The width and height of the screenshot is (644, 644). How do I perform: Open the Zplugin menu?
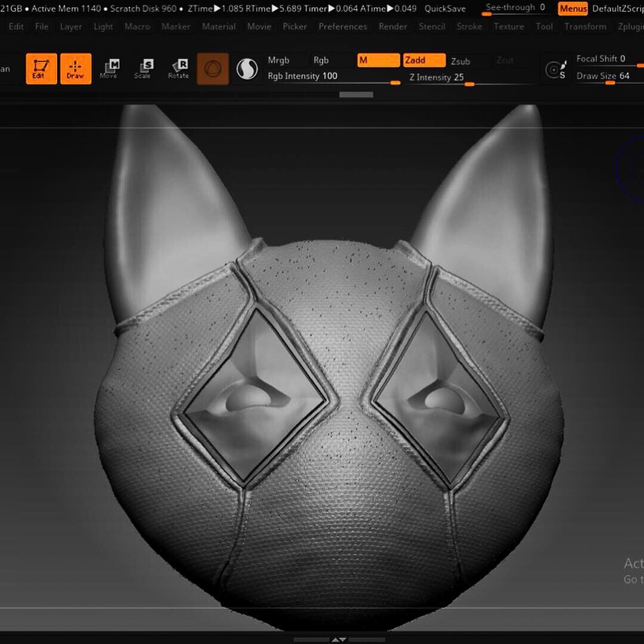tap(630, 26)
